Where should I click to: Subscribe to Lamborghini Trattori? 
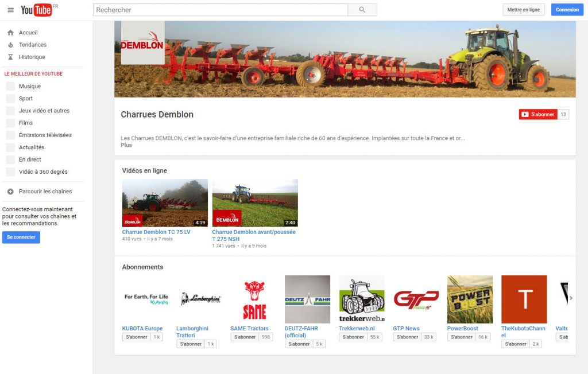pyautogui.click(x=191, y=344)
